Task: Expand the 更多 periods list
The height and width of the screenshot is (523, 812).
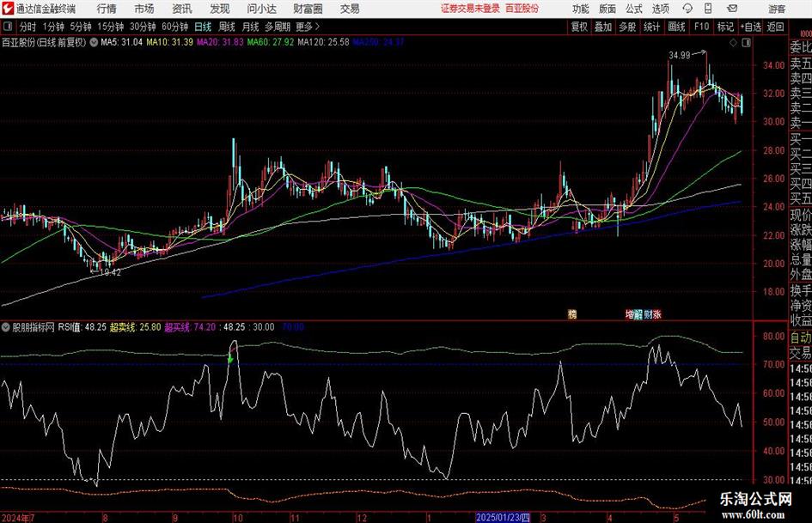Action: (x=308, y=27)
